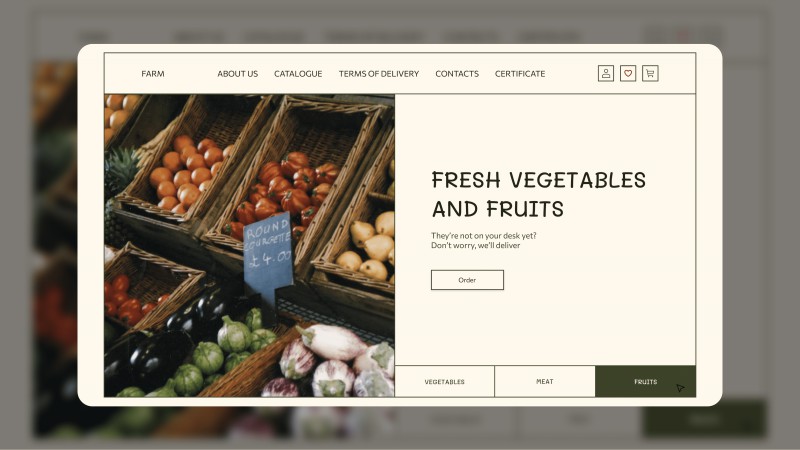Click the blurred dark green background button
800x450 pixels.
pos(705,419)
